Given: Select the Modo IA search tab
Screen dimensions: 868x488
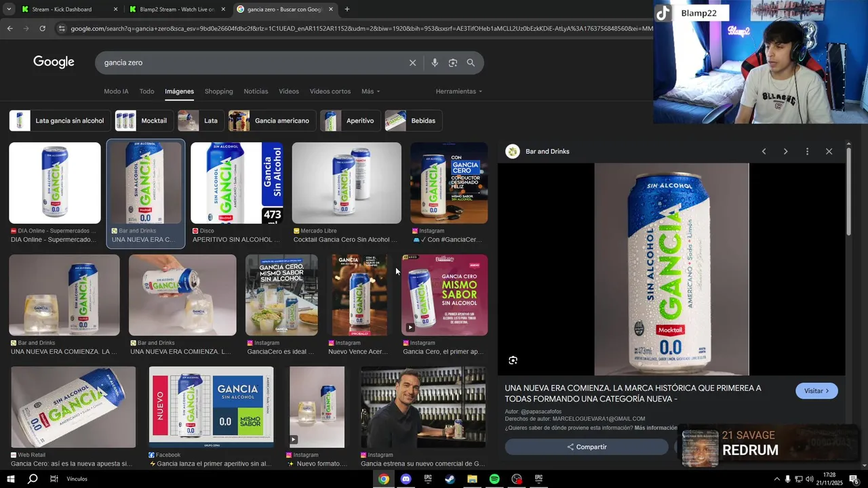Looking at the screenshot, I should point(116,91).
